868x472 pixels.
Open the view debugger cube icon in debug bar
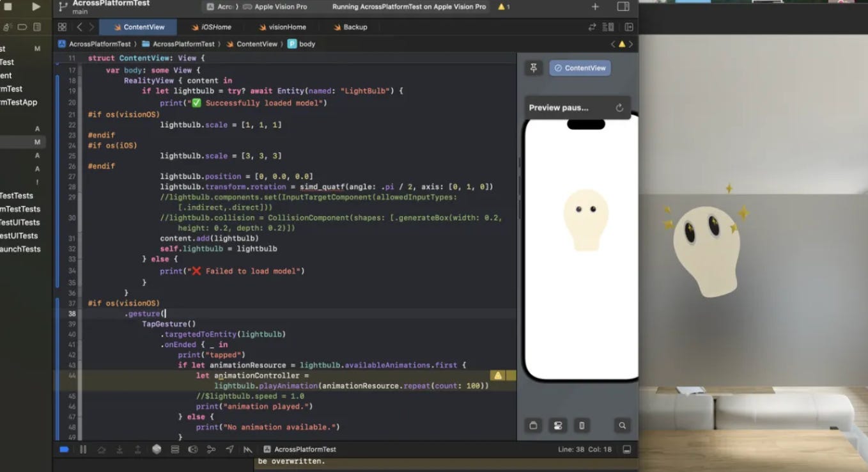point(157,449)
